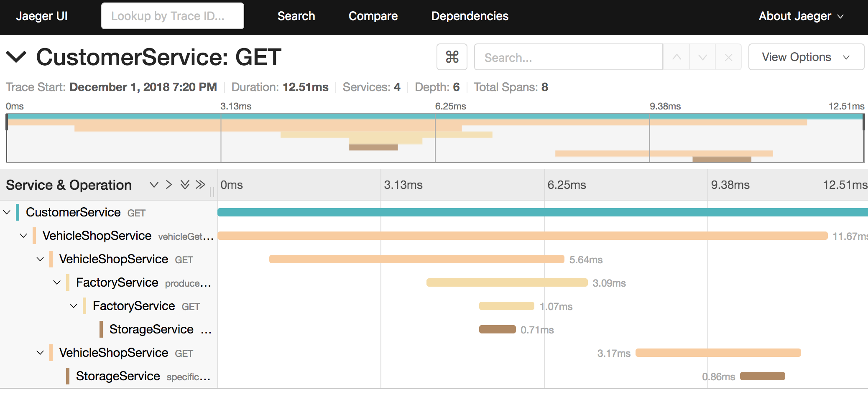The width and height of the screenshot is (868, 407).
Task: Go to next search result arrow
Action: [702, 57]
